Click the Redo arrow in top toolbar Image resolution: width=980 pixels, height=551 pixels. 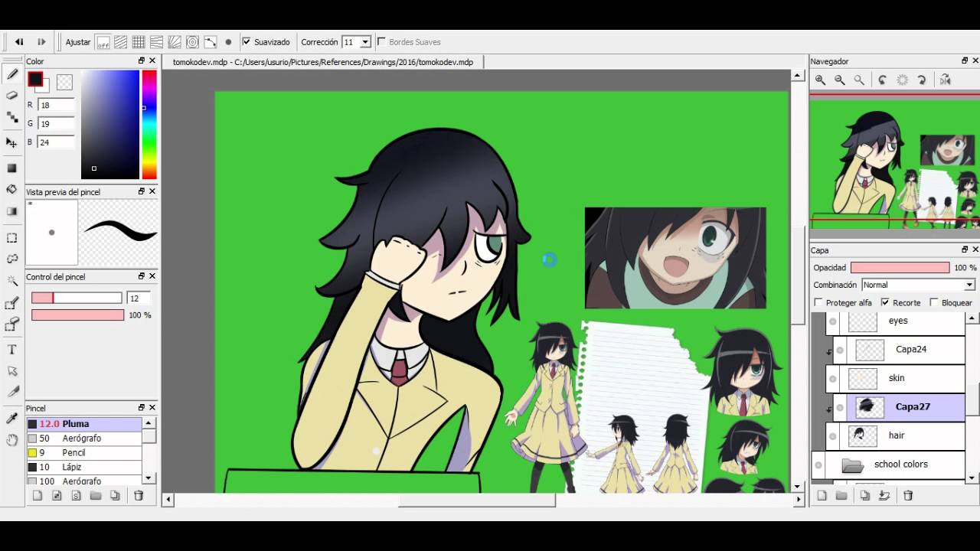41,42
